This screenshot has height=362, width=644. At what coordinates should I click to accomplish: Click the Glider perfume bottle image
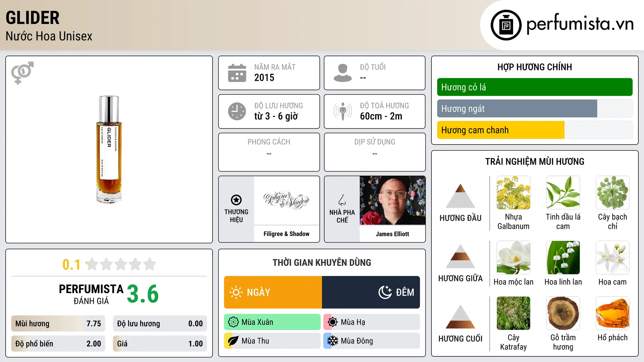(109, 149)
